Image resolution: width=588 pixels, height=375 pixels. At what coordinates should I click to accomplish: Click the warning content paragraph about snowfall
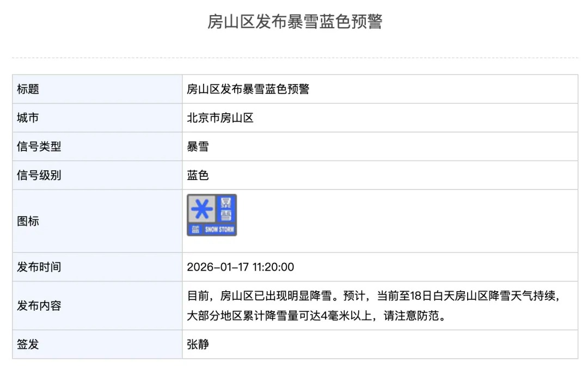(373, 306)
